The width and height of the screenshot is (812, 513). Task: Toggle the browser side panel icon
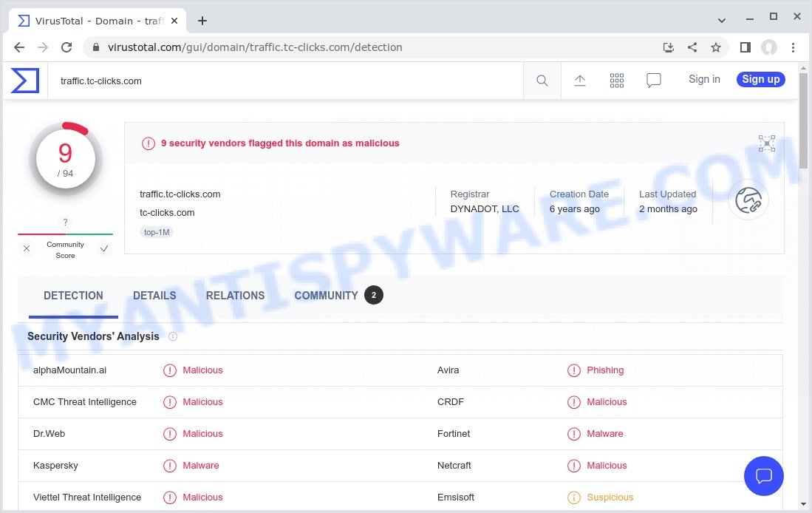pos(746,47)
